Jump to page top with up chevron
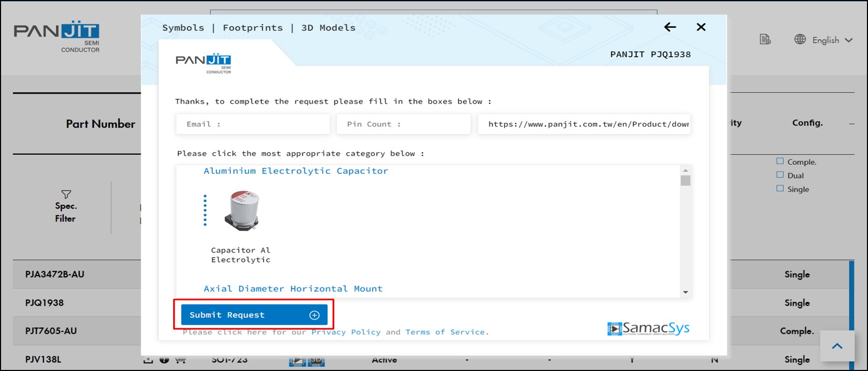 point(837,346)
